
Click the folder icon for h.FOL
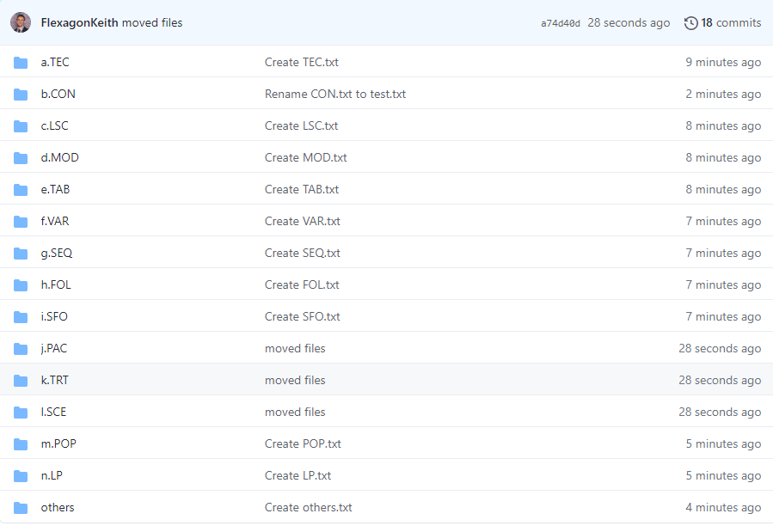(x=21, y=285)
